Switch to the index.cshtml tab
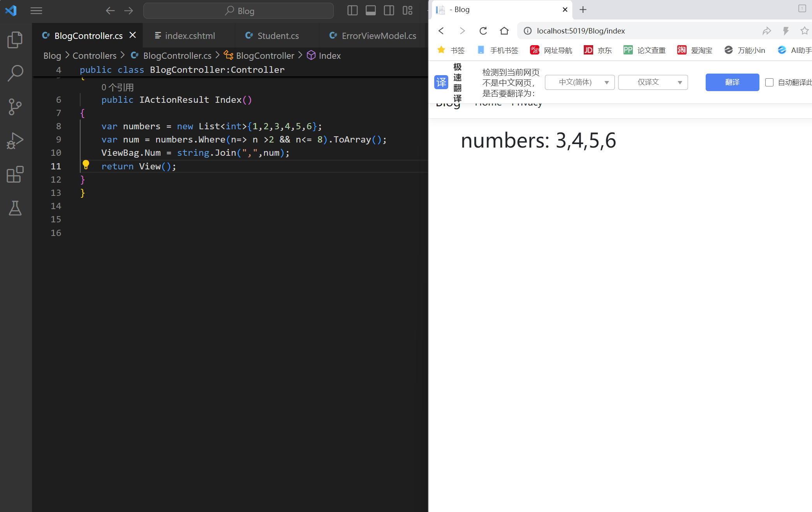The image size is (812, 512). pos(189,36)
